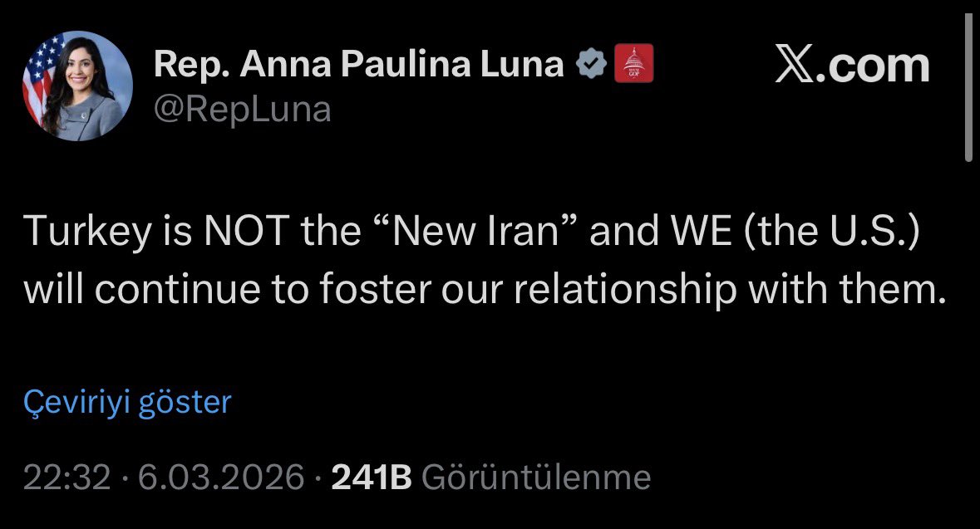Open the "Rep. Anna Paulina Luna" display name
The width and height of the screenshot is (980, 529).
tap(359, 65)
